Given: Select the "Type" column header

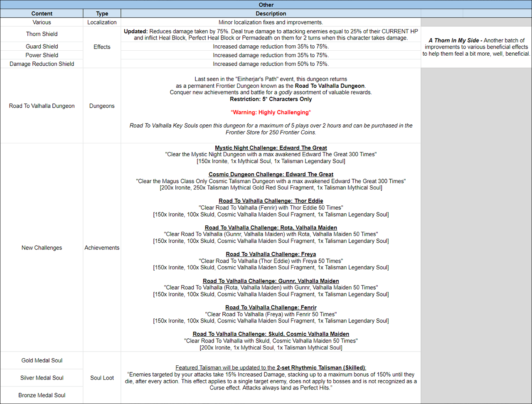Looking at the screenshot, I should 102,13.
